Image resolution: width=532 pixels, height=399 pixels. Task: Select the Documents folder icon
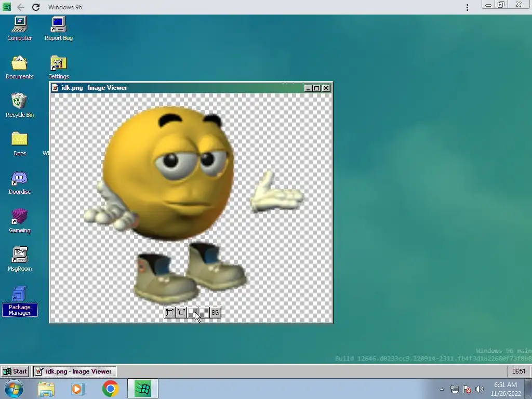20,67
